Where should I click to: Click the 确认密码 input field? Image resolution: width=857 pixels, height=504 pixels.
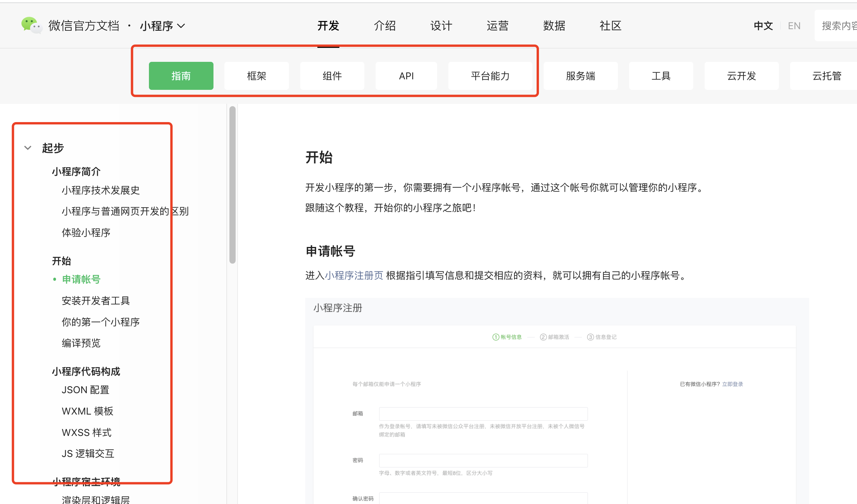[x=483, y=498]
